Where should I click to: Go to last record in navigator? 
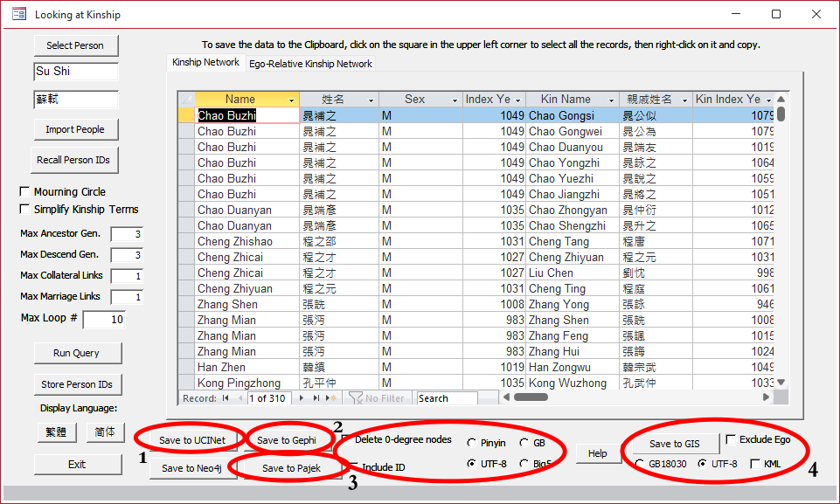[x=316, y=398]
